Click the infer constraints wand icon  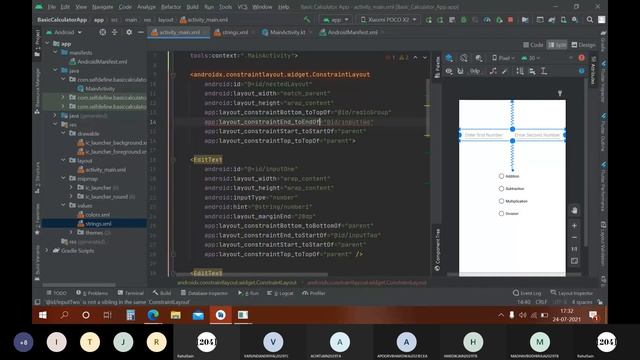505,71
